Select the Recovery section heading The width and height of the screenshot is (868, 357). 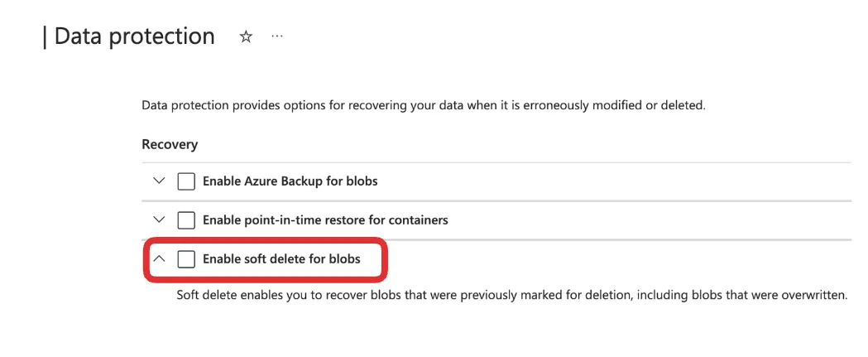[170, 144]
